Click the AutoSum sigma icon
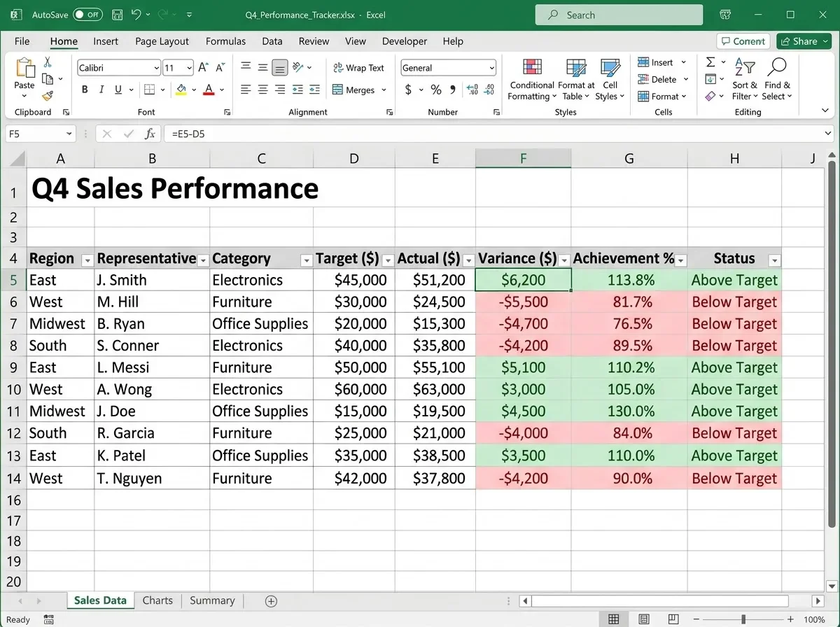The height and width of the screenshot is (627, 840). [710, 62]
